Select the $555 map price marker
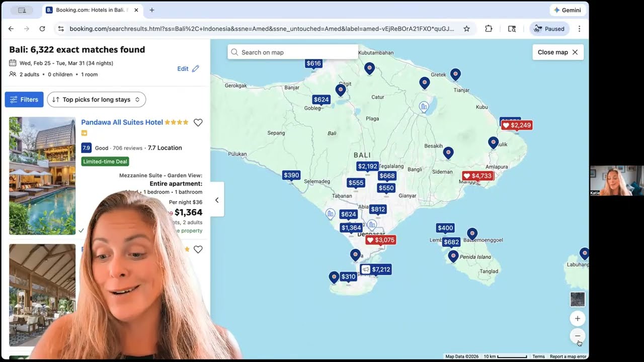Viewport: 644px width, 362px height. pos(356,183)
